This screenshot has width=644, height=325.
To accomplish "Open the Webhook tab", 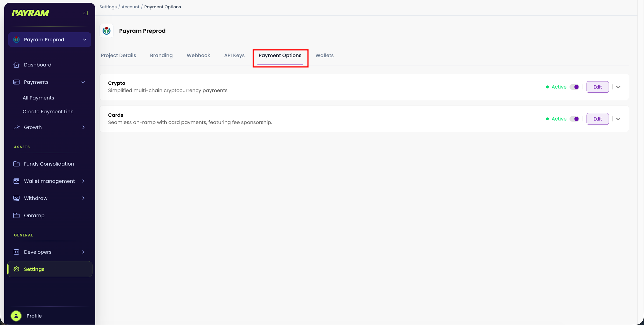I will pyautogui.click(x=198, y=55).
